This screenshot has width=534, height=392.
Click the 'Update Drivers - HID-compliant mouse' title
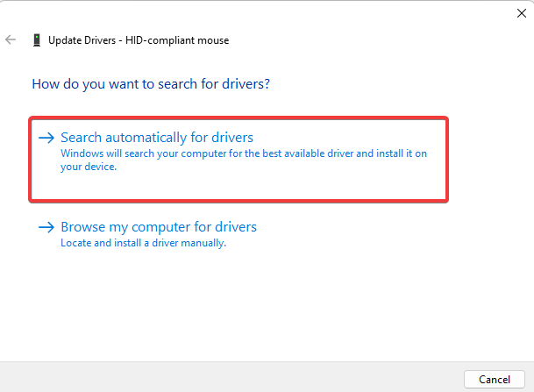click(139, 40)
